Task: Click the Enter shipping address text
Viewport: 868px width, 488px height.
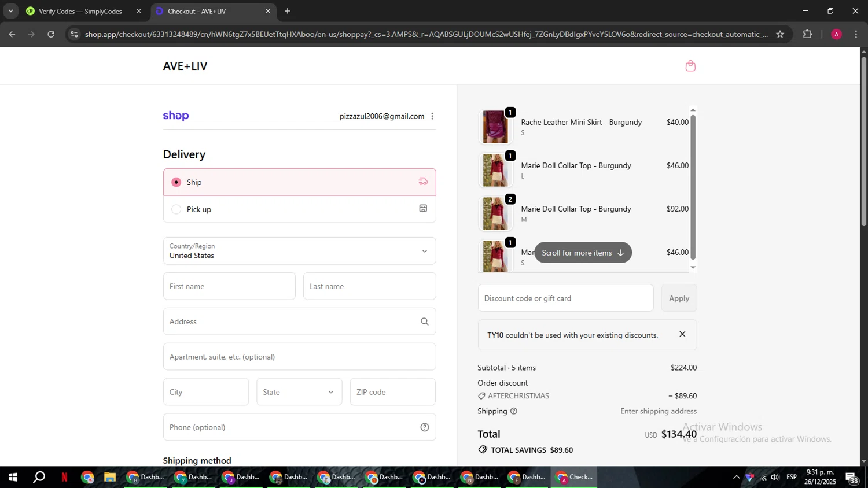Action: [659, 411]
